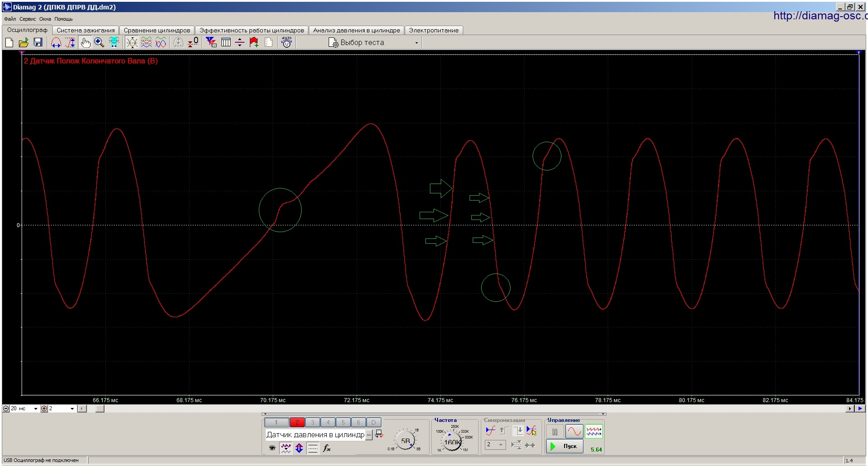Viewport: 868px width, 466px height.
Task: Select channel 1 button
Action: click(x=276, y=422)
